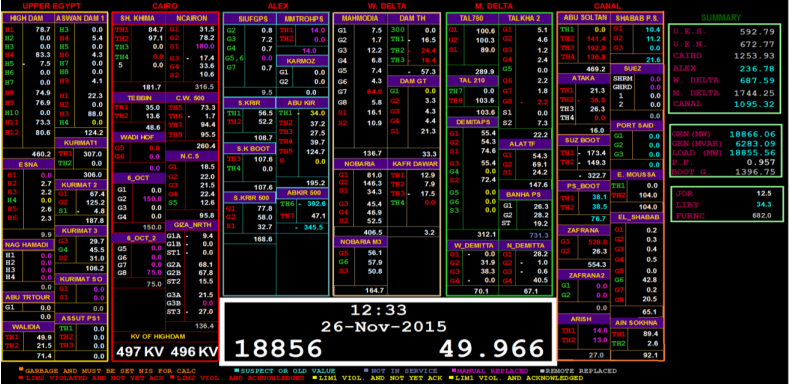
Task: Select the NAG HAMADI station label
Action: click(28, 245)
